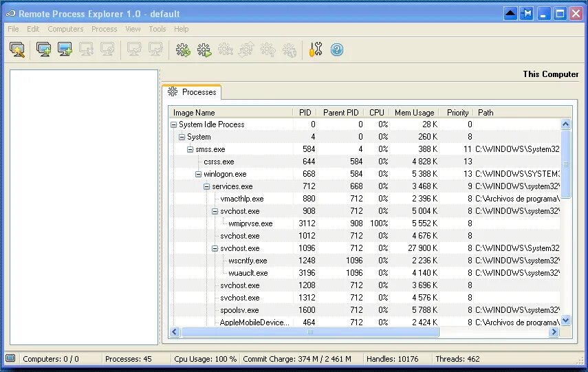
Task: Open options via screwdriver and wrench icon
Action: click(316, 50)
